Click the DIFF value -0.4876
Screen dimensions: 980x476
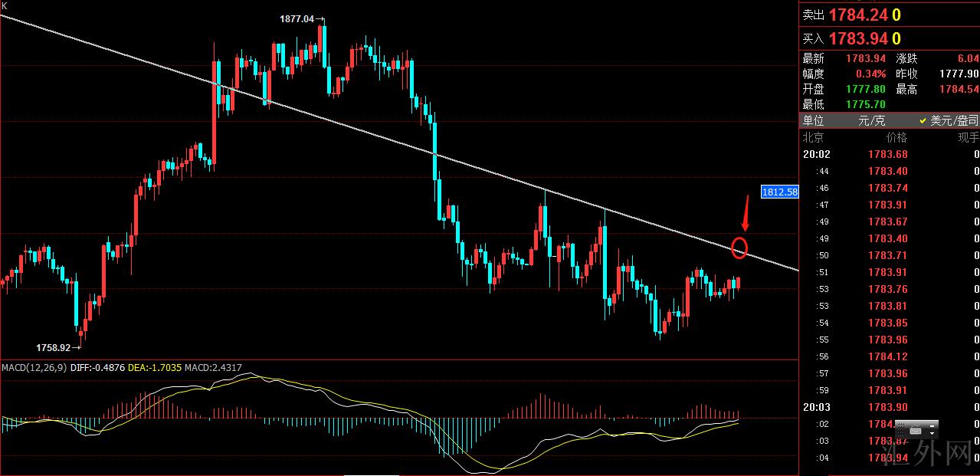pyautogui.click(x=108, y=368)
